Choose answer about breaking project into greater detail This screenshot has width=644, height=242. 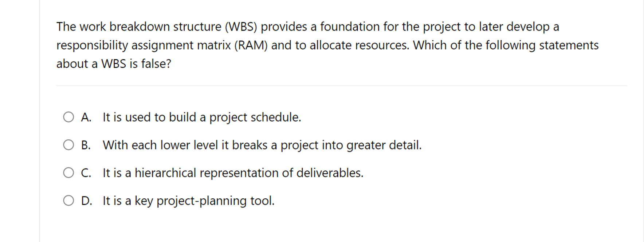pos(262,145)
